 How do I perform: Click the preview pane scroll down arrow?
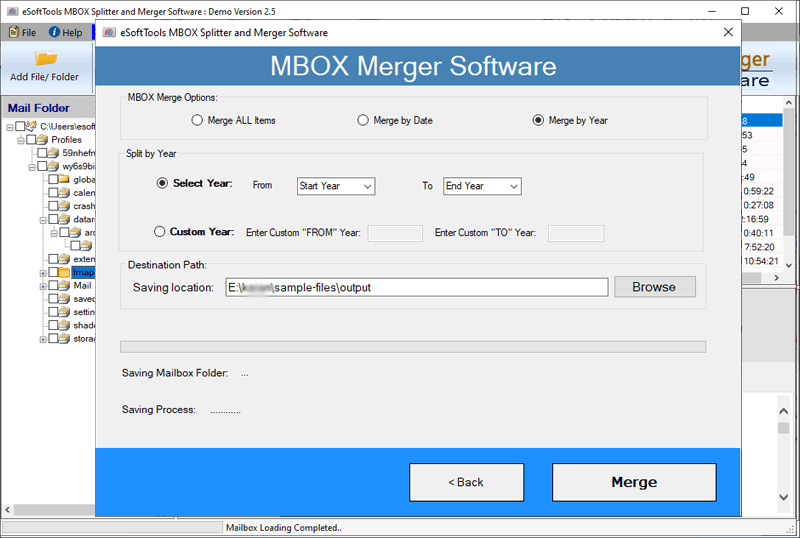784,497
